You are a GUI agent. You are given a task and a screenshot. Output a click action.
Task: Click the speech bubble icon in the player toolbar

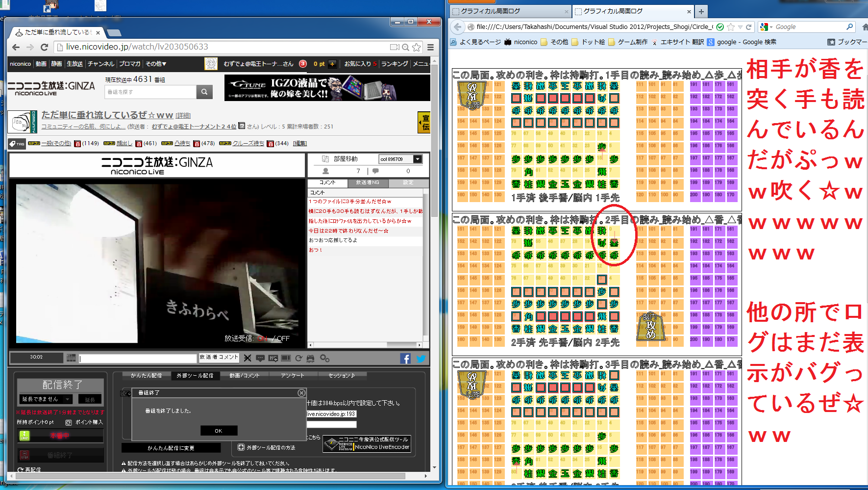coord(260,359)
